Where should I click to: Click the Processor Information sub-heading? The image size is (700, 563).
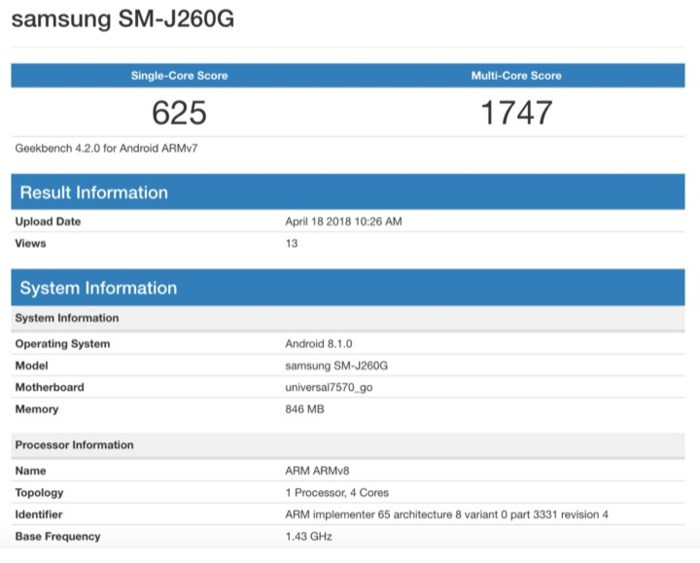click(x=74, y=445)
